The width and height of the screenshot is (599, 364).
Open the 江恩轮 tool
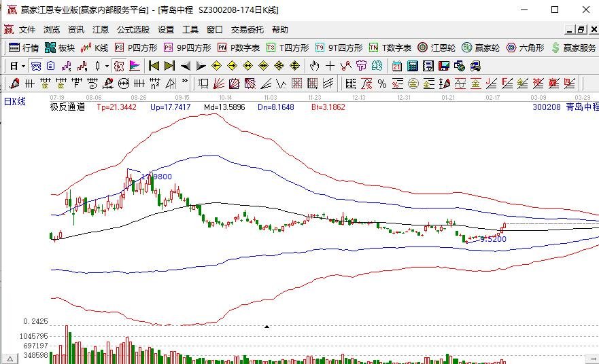(437, 48)
